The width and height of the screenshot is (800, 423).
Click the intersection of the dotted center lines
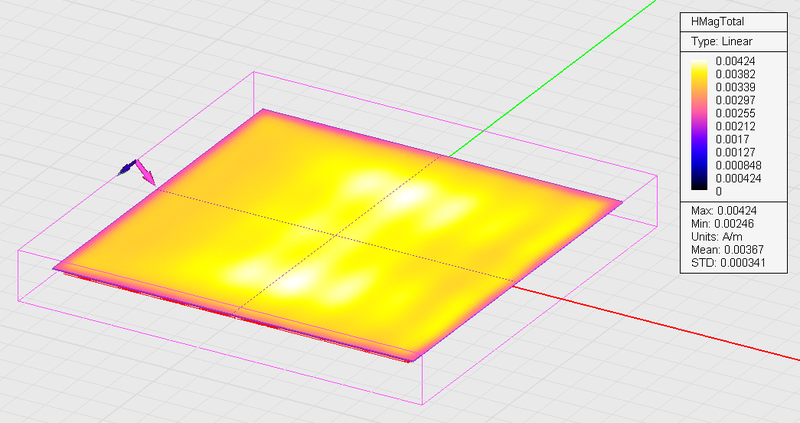[x=333, y=237]
